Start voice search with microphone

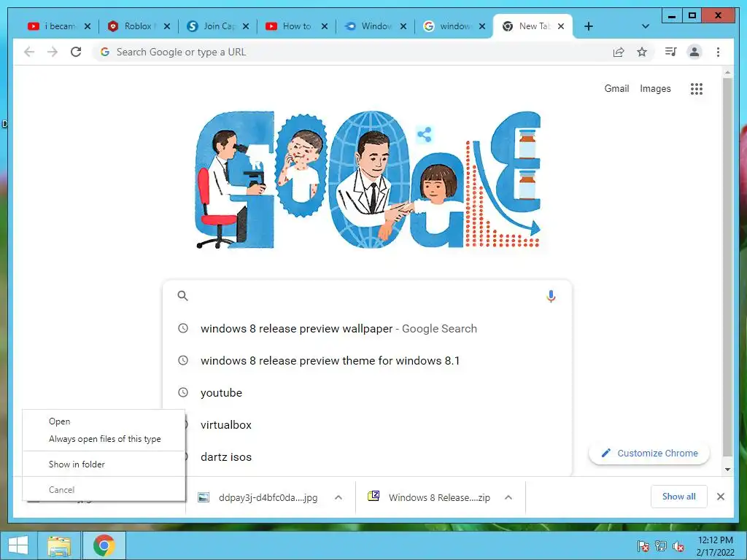[x=551, y=296]
